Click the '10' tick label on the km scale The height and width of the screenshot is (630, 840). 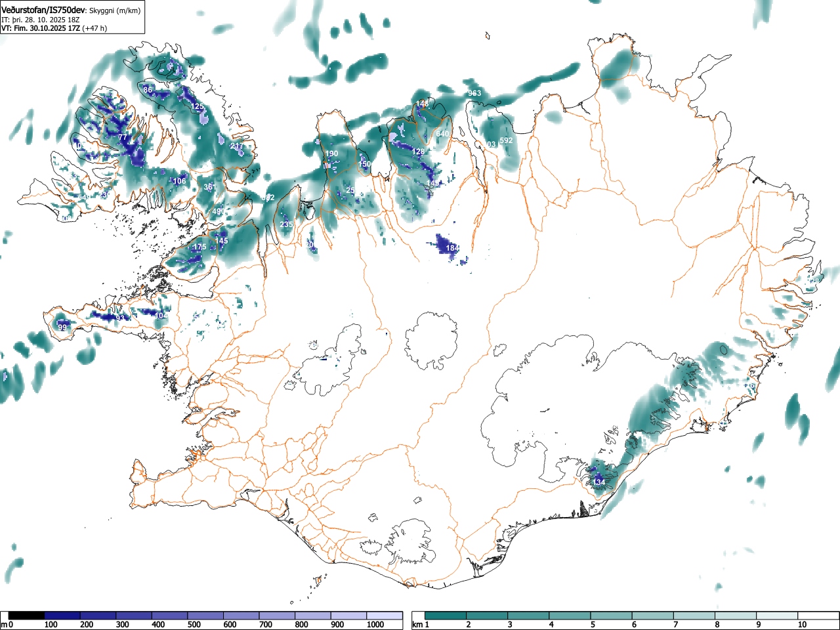[x=801, y=625]
